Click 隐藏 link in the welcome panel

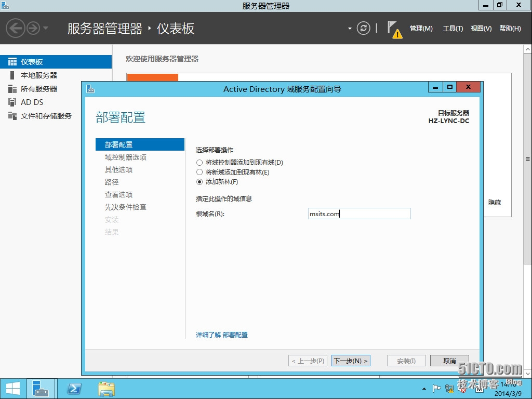tap(495, 203)
